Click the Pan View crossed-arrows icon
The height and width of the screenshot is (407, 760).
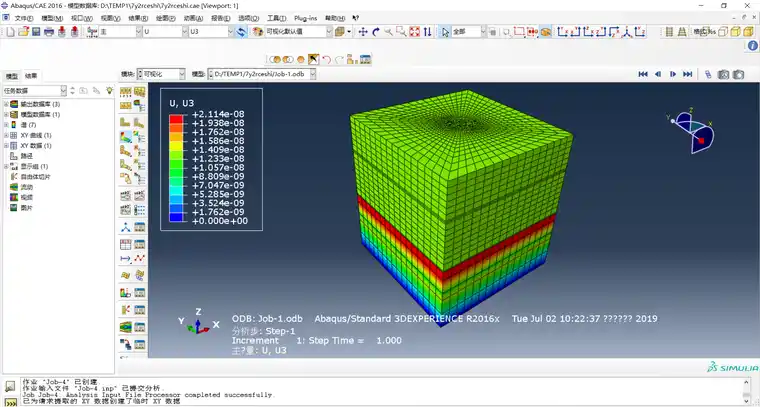click(363, 32)
